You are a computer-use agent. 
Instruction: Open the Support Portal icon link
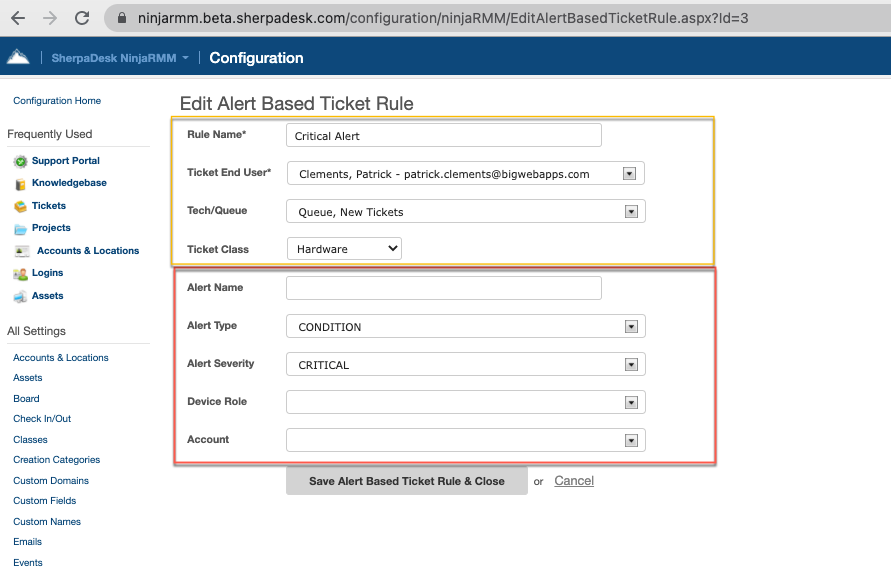point(20,161)
